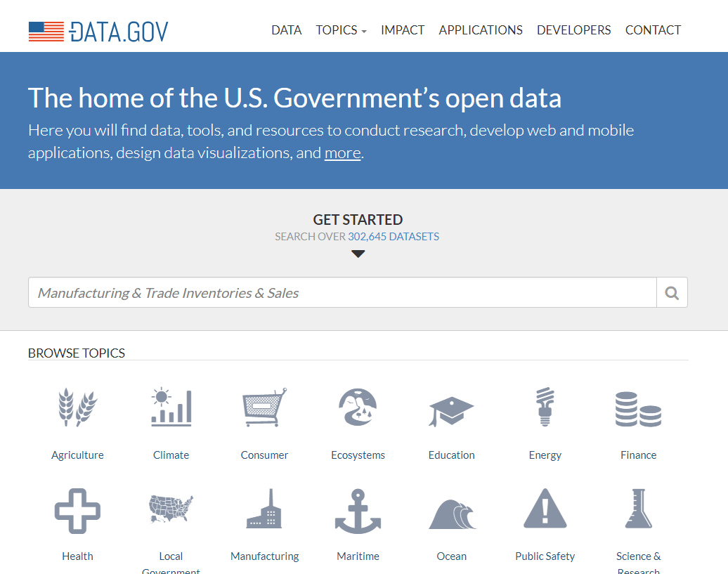Click the main headline about open data
Screen dimensions: 728x574
(295, 98)
